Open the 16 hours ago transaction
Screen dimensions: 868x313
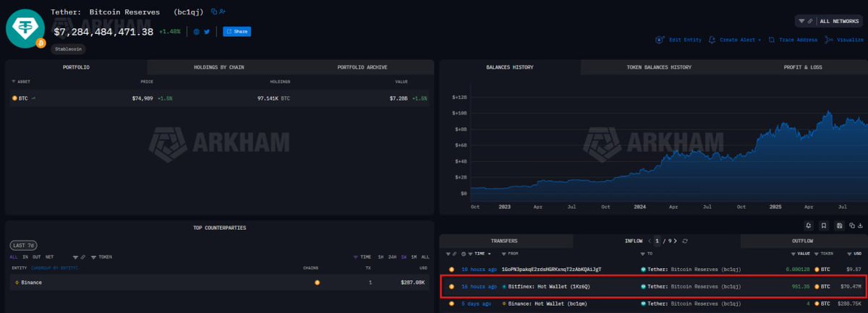coord(479,286)
